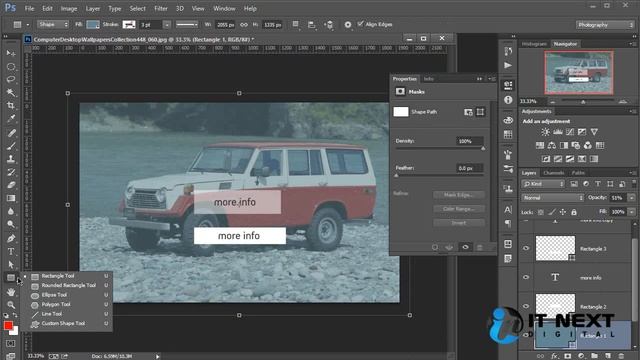Screen dimensions: 640x360
Task: Open the Layer menu
Action: pyautogui.click(x=93, y=8)
